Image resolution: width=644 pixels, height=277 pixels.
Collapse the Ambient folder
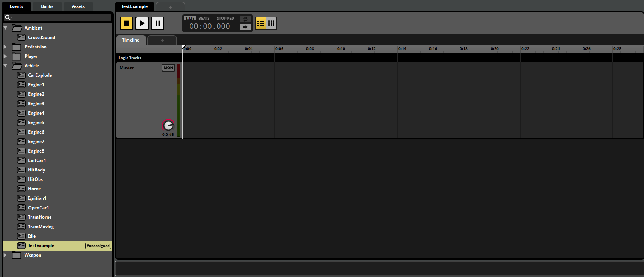pos(5,28)
